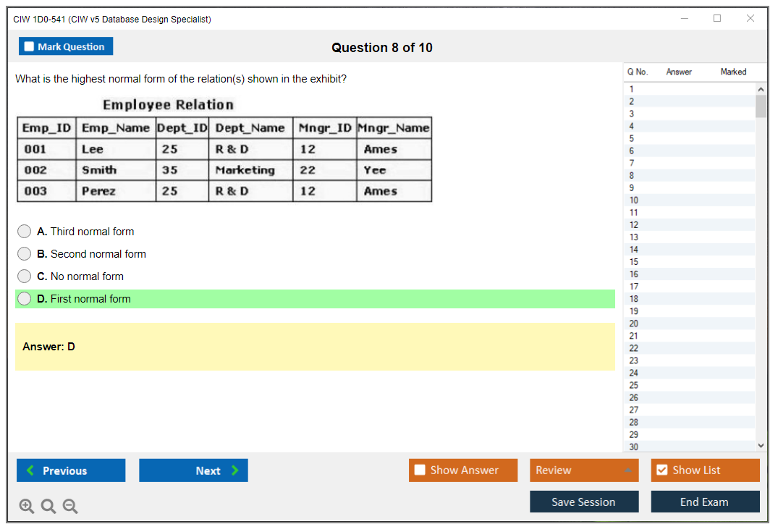Viewport: 778px width, 532px height.
Task: Pick option C No normal form
Action: 25,276
